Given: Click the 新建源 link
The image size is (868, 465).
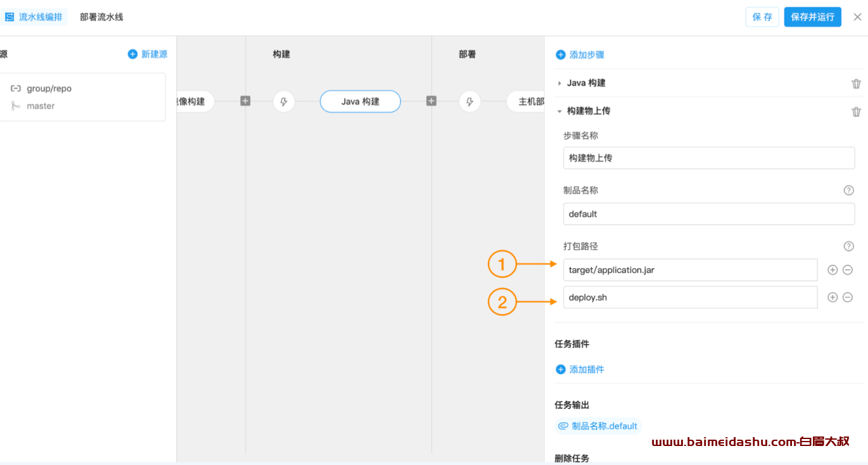Looking at the screenshot, I should point(154,54).
